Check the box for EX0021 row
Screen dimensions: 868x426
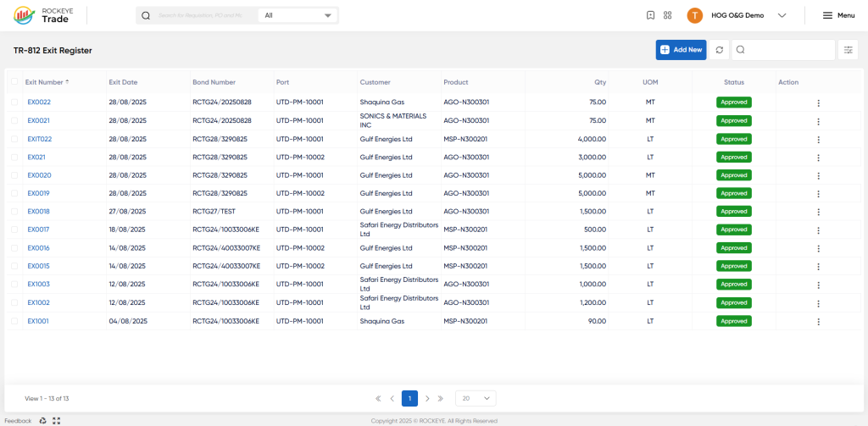pyautogui.click(x=14, y=120)
